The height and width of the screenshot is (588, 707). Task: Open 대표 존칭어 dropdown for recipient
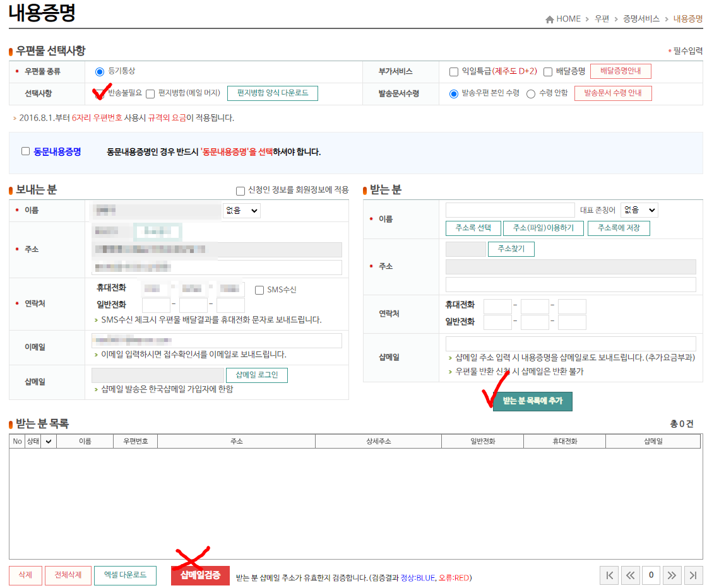pyautogui.click(x=639, y=210)
